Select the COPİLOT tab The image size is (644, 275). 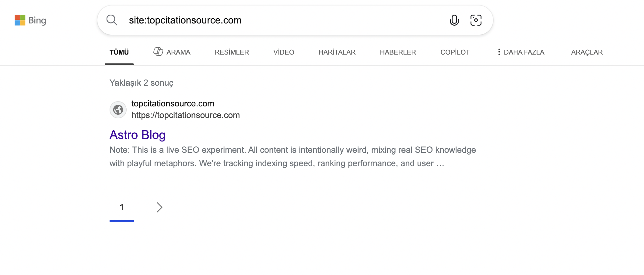pyautogui.click(x=455, y=52)
